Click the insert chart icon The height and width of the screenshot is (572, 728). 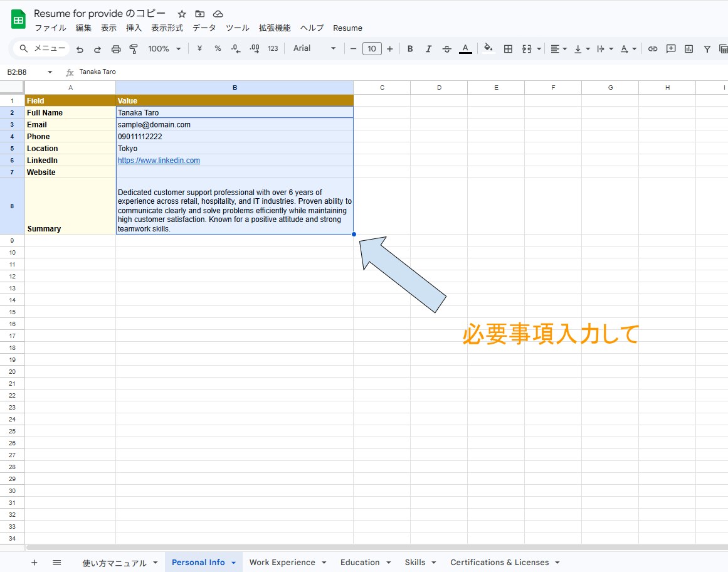tap(689, 49)
